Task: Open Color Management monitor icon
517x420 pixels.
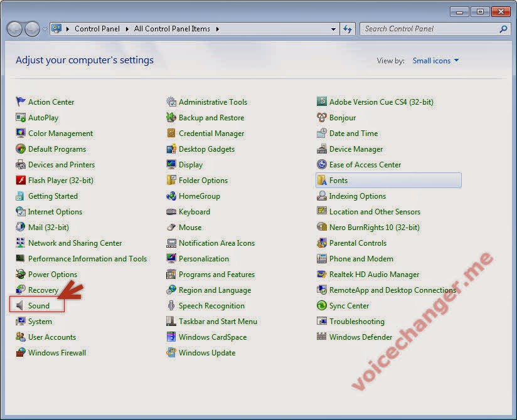Action: 21,133
